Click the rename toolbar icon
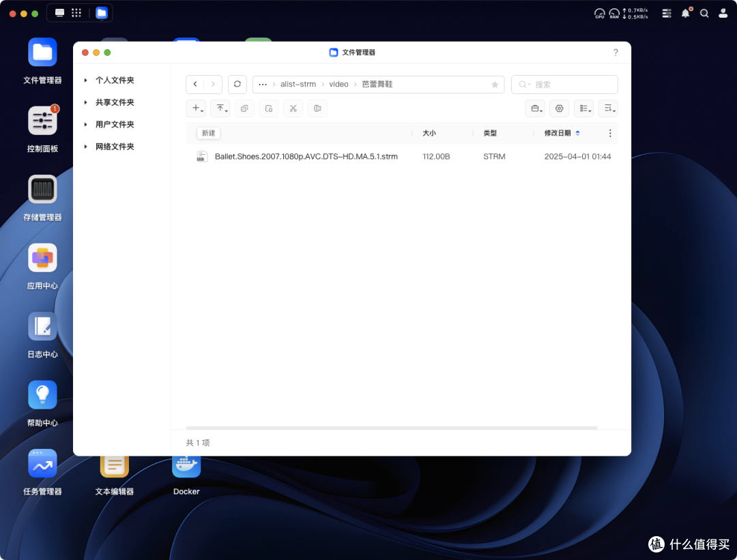Viewport: 737px width, 560px height. tap(318, 108)
